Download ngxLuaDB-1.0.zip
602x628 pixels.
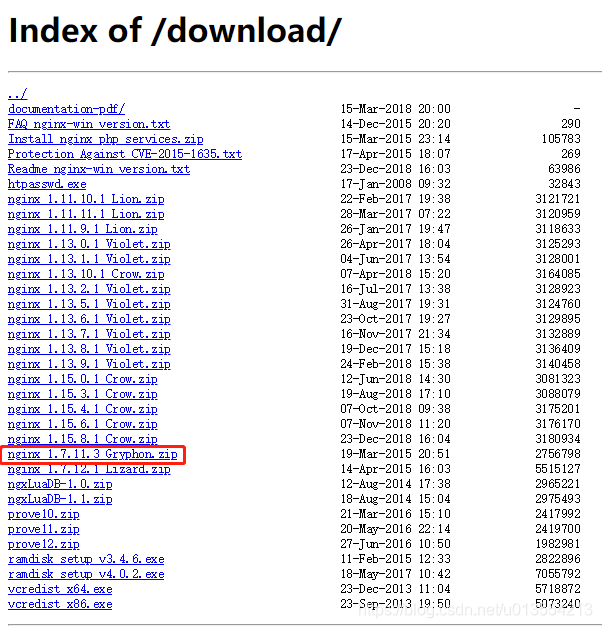pos(60,485)
